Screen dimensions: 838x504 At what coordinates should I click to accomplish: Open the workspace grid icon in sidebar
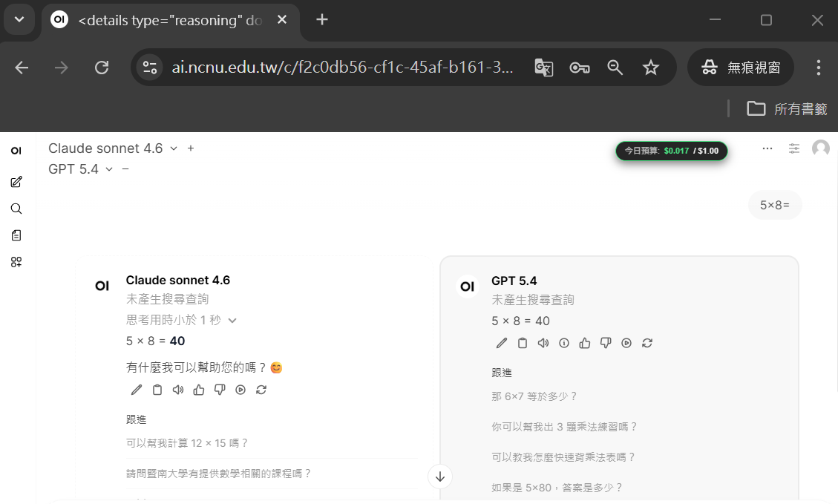point(16,262)
